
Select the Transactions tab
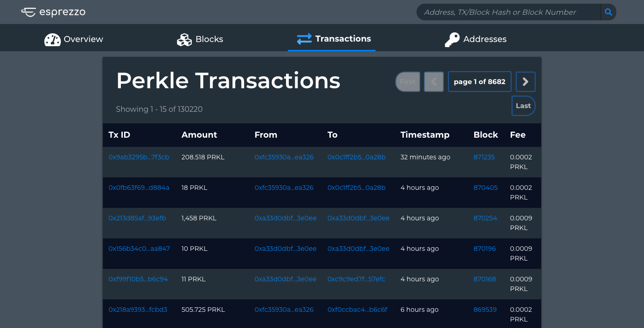(332, 39)
